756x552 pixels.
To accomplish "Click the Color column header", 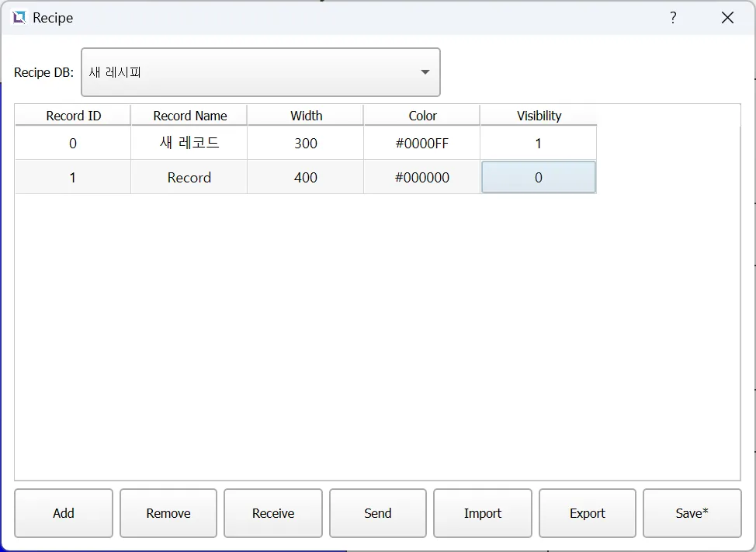I will tap(422, 116).
